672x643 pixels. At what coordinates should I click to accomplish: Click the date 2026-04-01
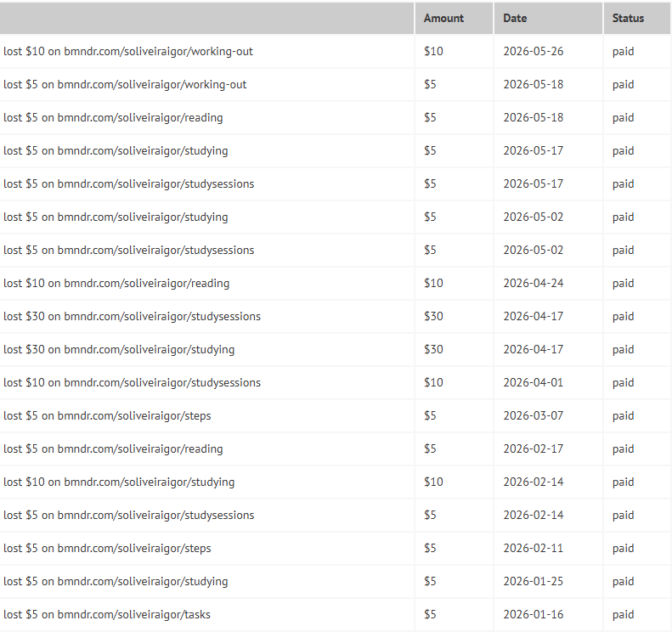534,382
